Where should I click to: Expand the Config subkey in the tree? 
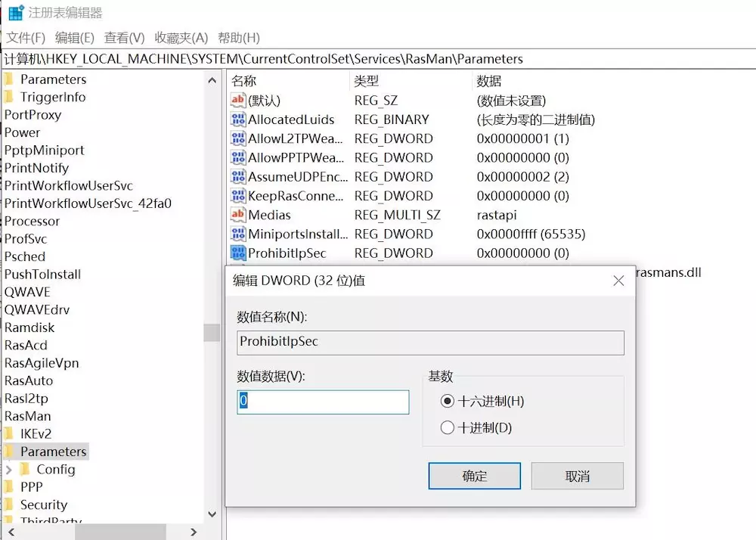(x=9, y=470)
